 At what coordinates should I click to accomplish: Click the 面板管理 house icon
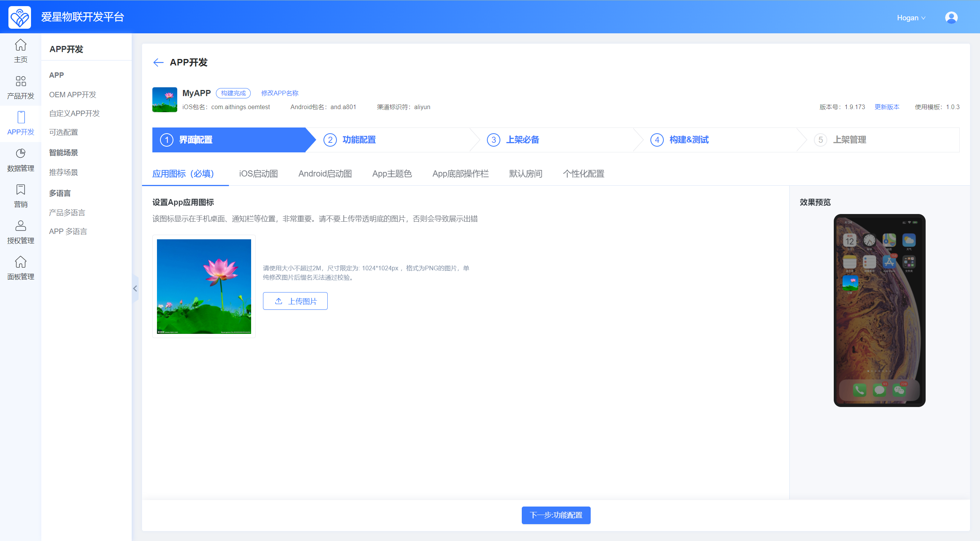pos(21,262)
